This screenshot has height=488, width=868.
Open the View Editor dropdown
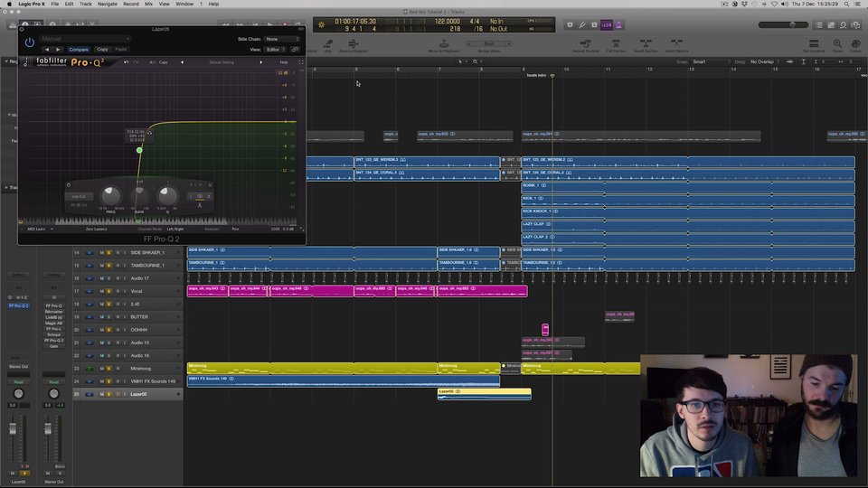pos(275,49)
